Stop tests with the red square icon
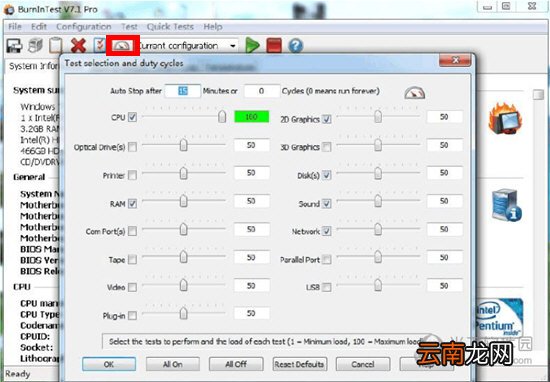Viewport: 550px width, 382px height. click(274, 46)
